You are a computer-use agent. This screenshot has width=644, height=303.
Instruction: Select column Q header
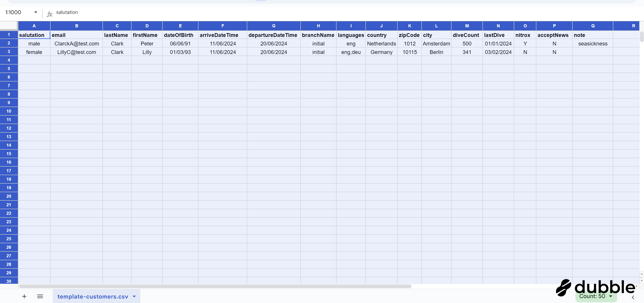[593, 26]
